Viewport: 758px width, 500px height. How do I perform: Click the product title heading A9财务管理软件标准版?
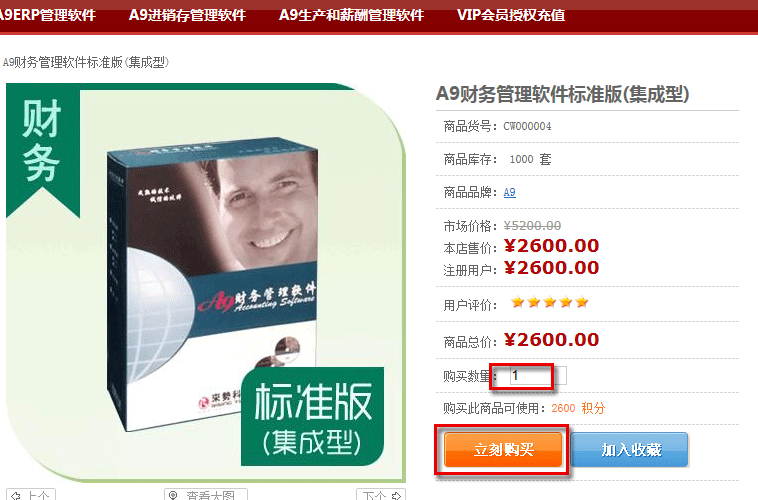pos(563,94)
